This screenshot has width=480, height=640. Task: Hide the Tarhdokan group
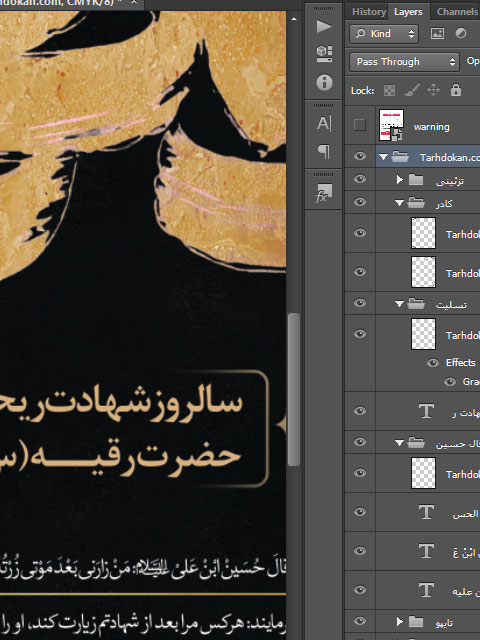(x=360, y=156)
